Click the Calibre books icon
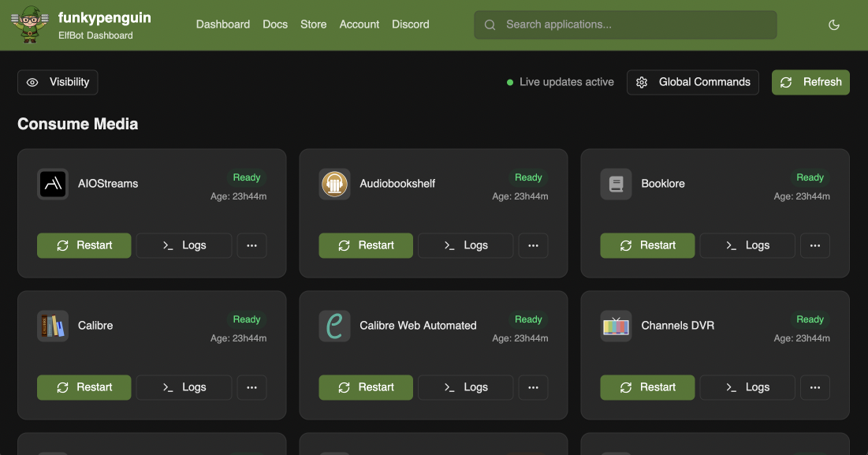This screenshot has width=868, height=455. (x=53, y=326)
